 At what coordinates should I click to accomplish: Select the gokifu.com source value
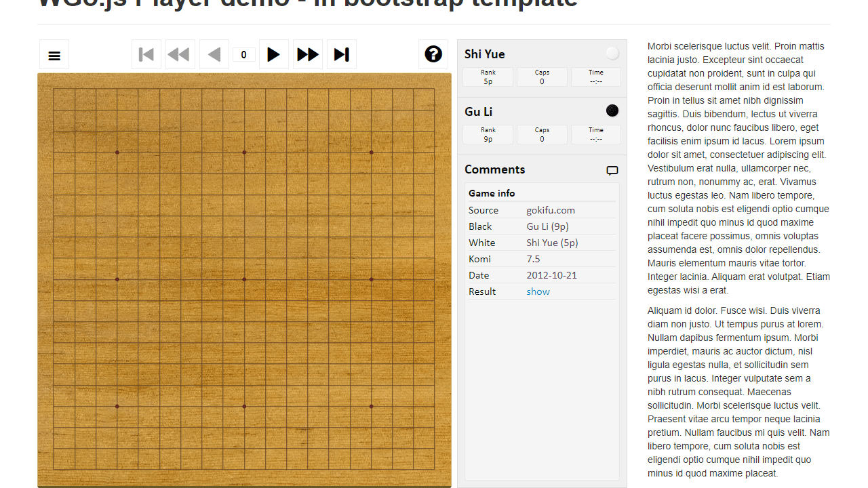click(551, 210)
